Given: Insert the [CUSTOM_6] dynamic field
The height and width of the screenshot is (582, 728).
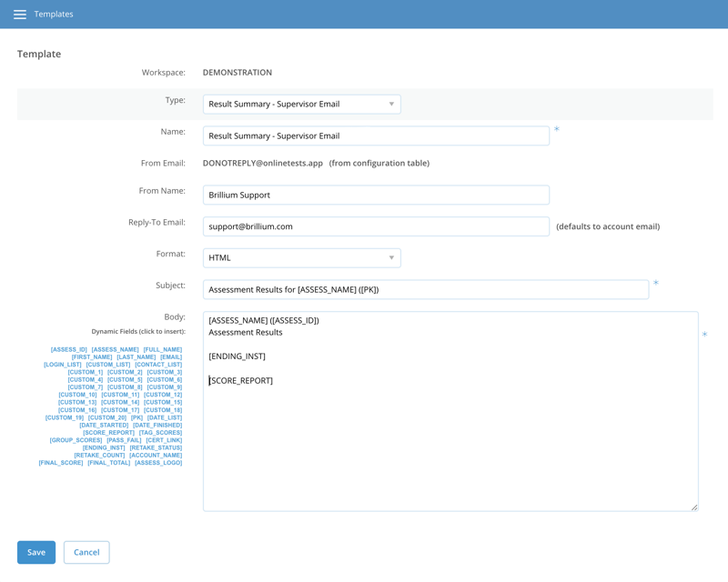Looking at the screenshot, I should click(x=165, y=379).
